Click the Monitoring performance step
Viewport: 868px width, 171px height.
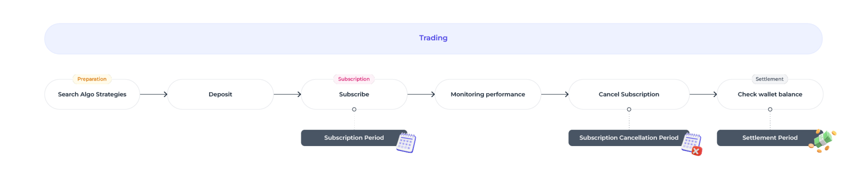[x=488, y=95]
